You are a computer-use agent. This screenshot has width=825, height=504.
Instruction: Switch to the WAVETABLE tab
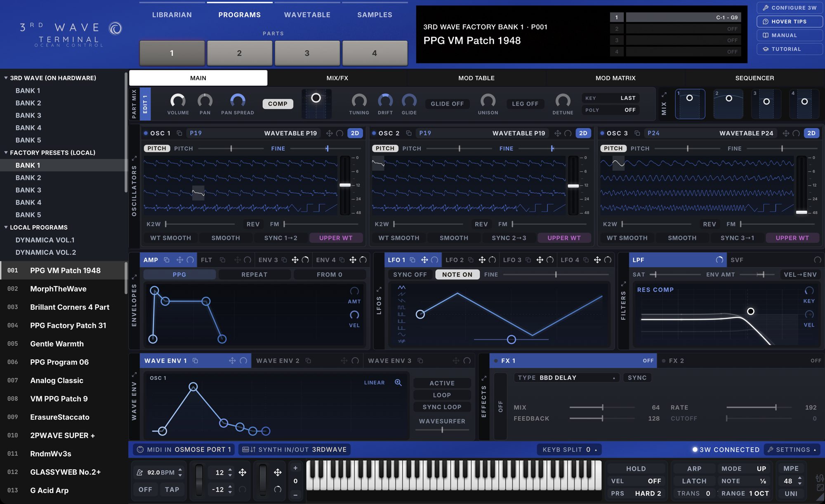[307, 15]
